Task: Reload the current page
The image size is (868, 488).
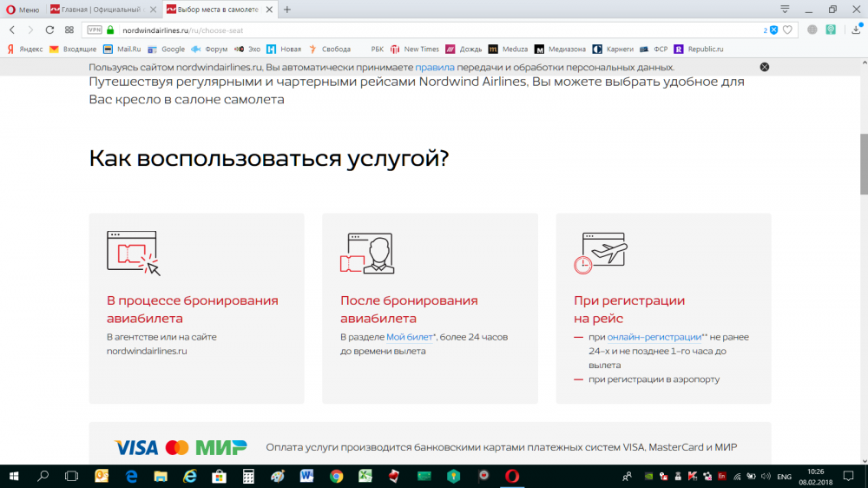Action: pos(49,30)
